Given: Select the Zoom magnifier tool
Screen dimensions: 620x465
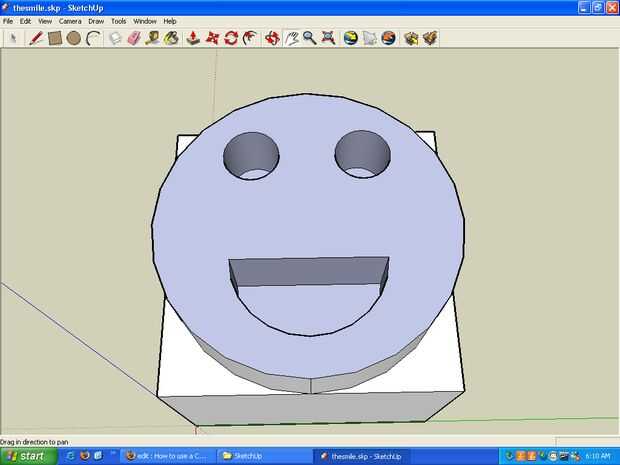Looking at the screenshot, I should (310, 38).
